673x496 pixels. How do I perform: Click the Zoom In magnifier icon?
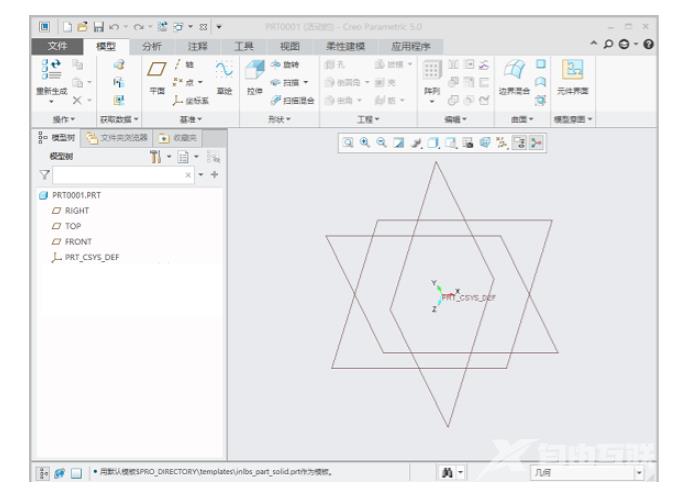click(x=365, y=143)
